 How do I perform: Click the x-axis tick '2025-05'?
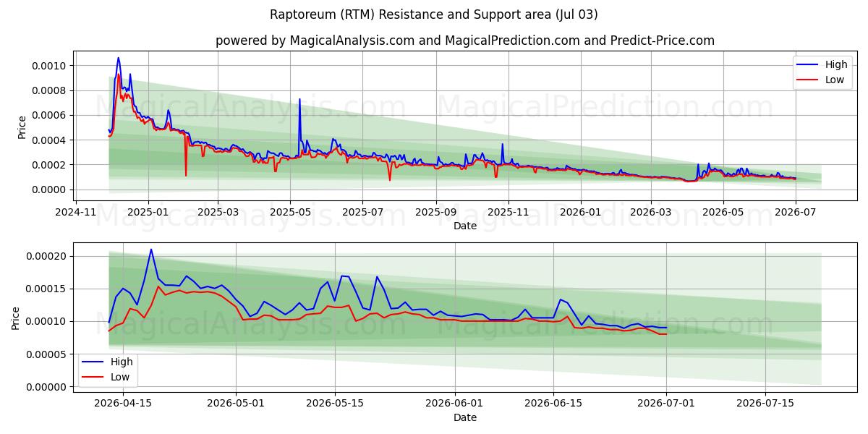click(290, 212)
